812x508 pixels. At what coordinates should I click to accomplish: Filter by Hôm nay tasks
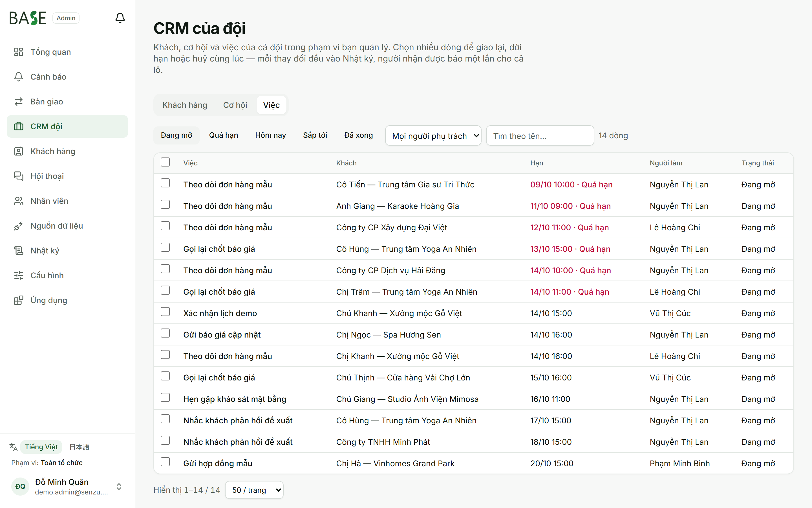pos(270,135)
